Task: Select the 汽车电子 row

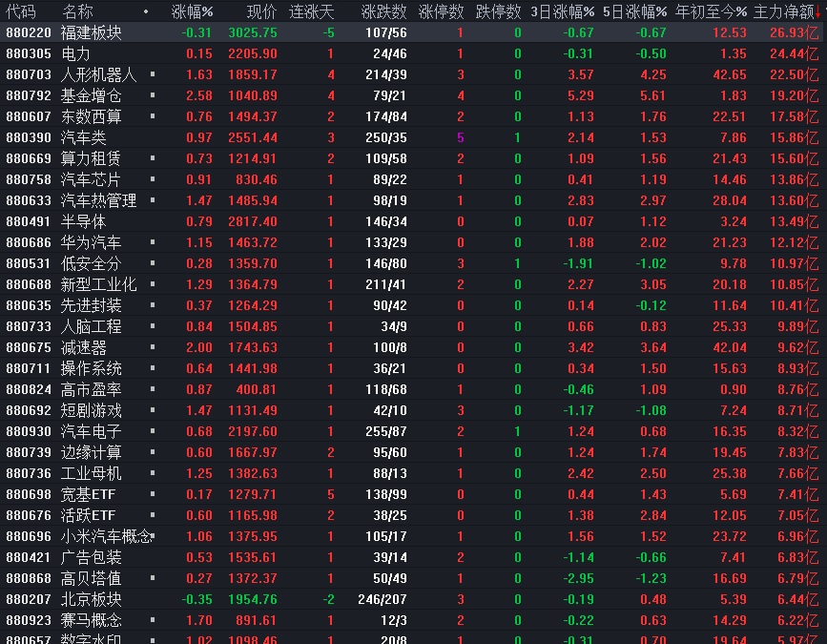Action: click(414, 431)
